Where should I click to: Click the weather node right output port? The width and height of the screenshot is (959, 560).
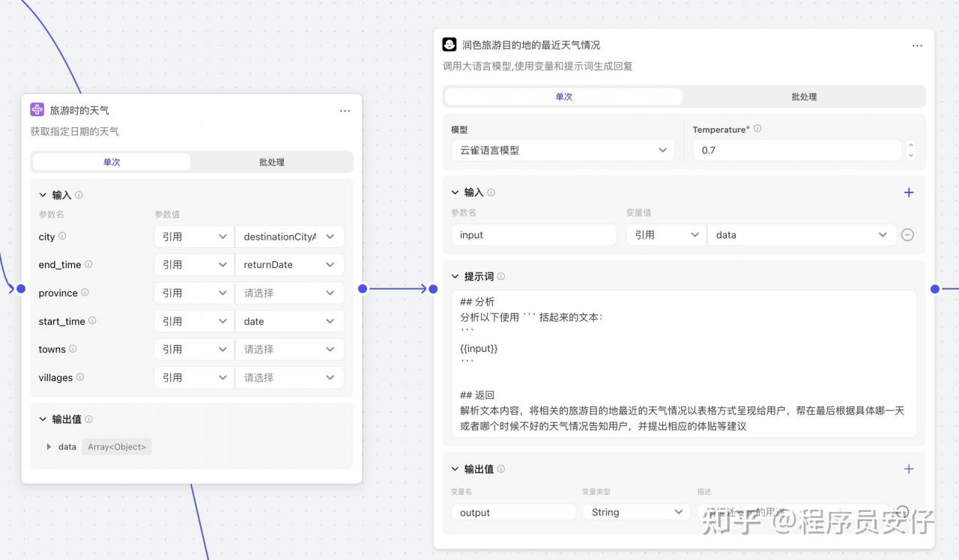point(363,288)
